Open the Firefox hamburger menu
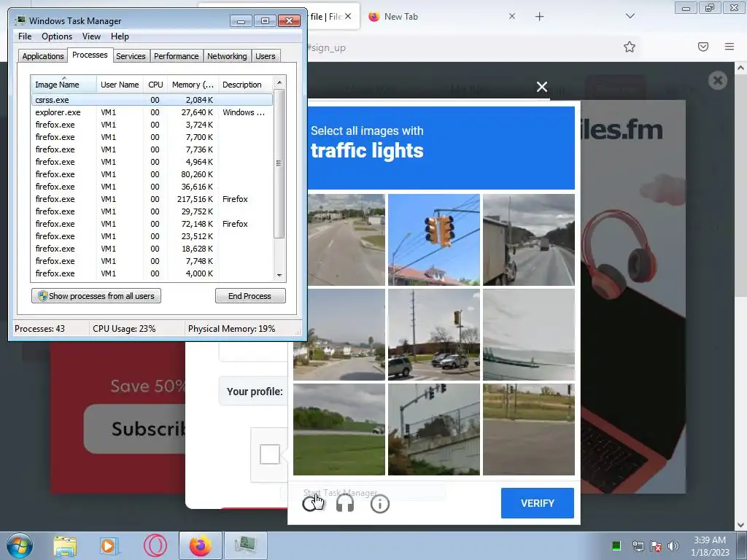This screenshot has height=560, width=747. (729, 47)
